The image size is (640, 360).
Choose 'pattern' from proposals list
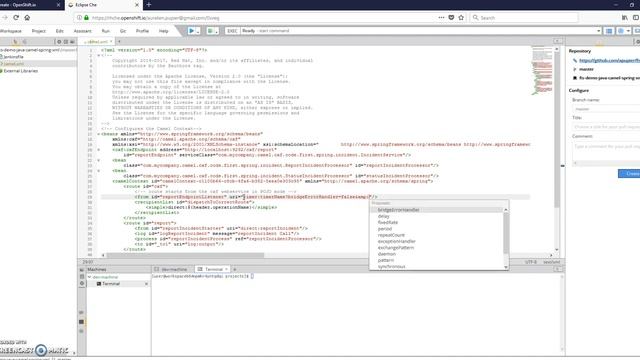[x=436, y=260]
